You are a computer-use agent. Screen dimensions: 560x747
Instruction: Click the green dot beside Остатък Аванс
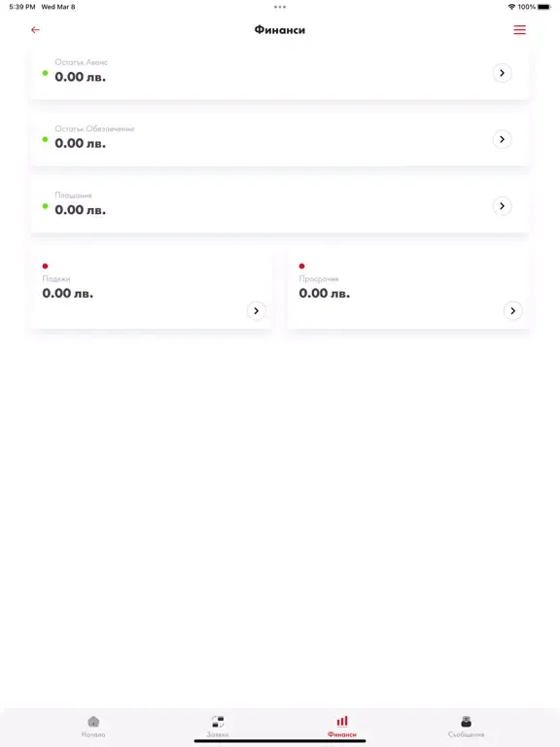(x=46, y=73)
